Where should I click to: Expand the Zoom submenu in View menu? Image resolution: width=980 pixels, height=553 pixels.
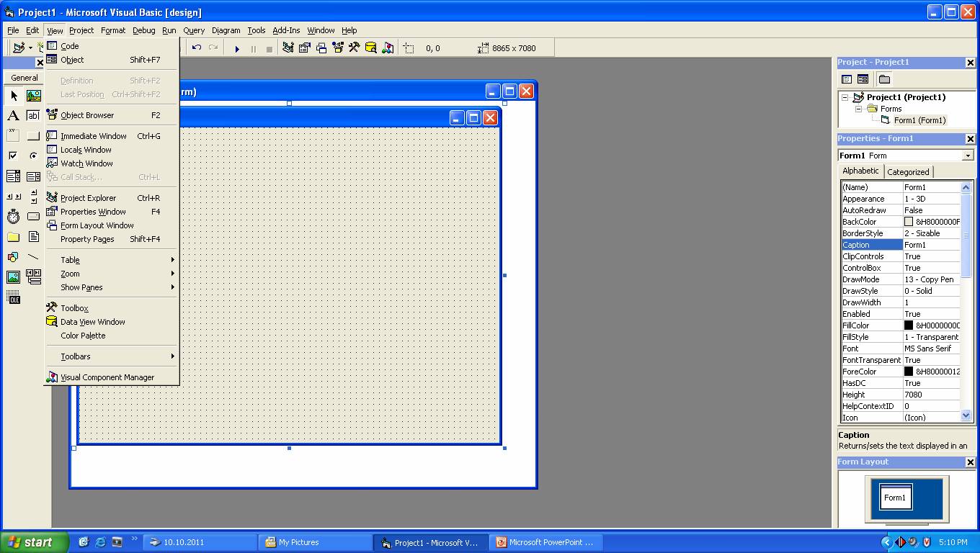click(x=112, y=274)
